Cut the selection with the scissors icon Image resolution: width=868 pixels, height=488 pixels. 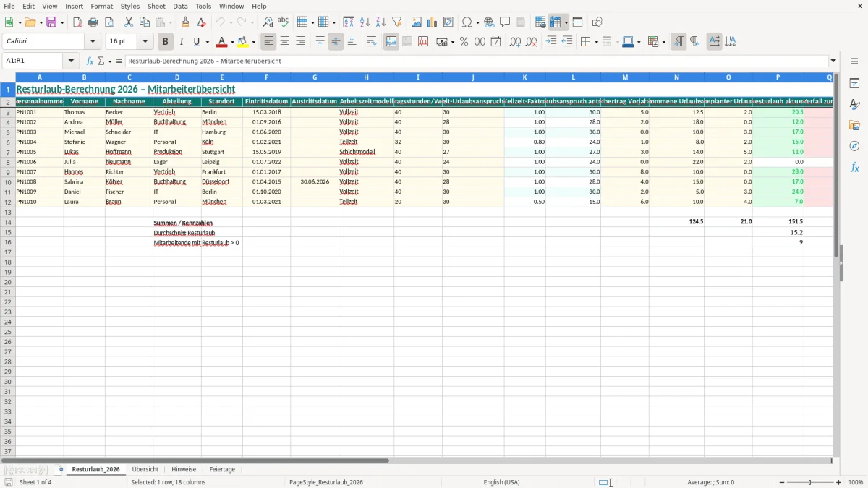click(x=129, y=22)
